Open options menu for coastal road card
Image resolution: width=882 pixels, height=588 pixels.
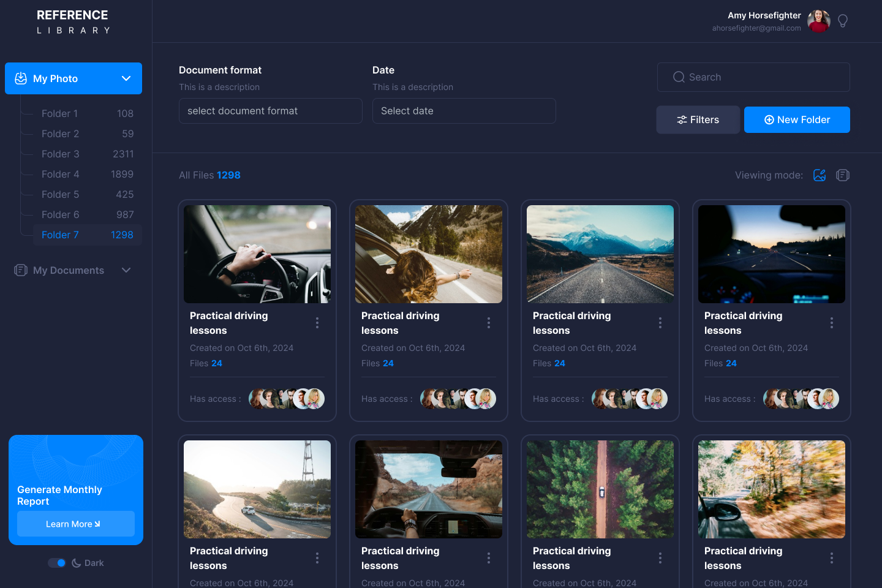tap(317, 558)
